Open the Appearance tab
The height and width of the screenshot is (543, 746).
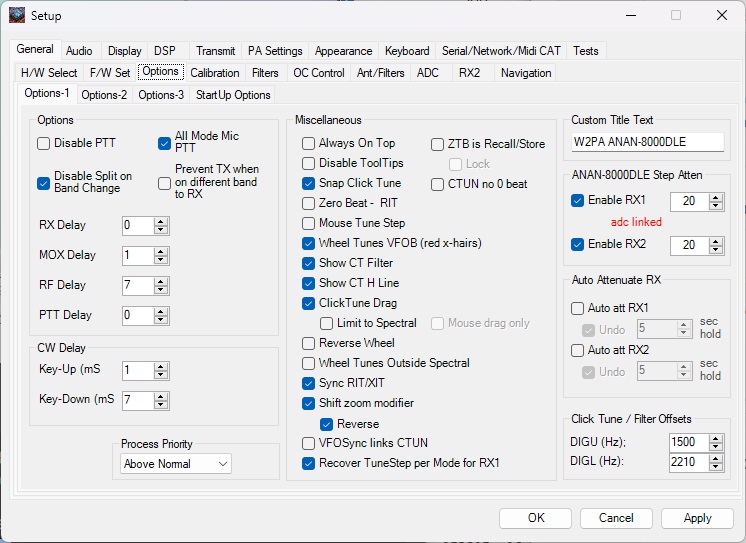pos(344,51)
